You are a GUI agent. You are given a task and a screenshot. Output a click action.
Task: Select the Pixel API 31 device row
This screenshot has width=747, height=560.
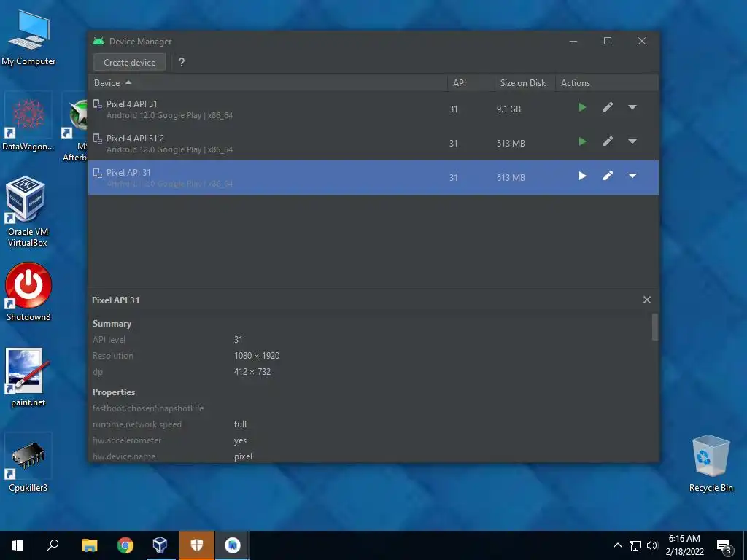point(373,178)
